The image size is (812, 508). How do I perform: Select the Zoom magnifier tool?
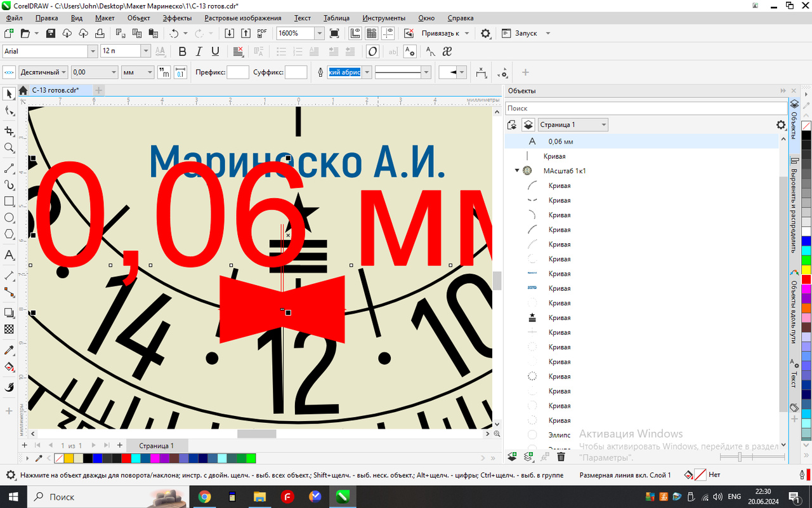tap(9, 148)
